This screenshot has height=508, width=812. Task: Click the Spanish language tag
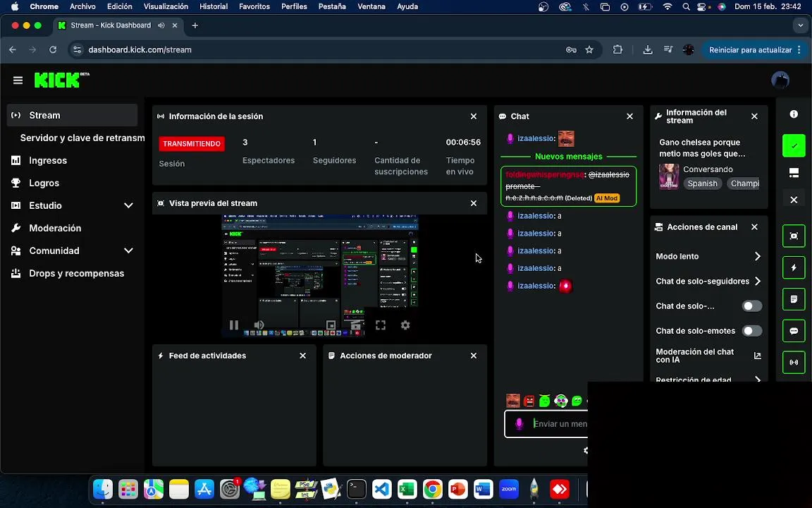coord(702,183)
